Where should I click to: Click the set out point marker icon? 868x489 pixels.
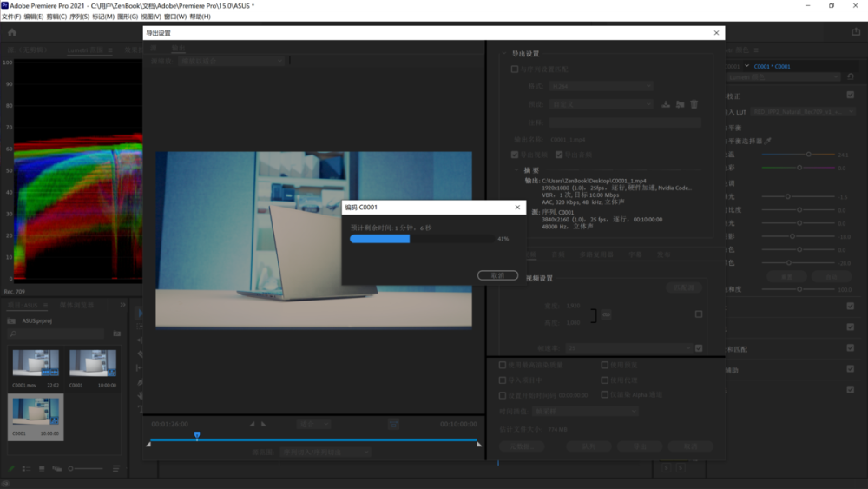click(x=264, y=424)
